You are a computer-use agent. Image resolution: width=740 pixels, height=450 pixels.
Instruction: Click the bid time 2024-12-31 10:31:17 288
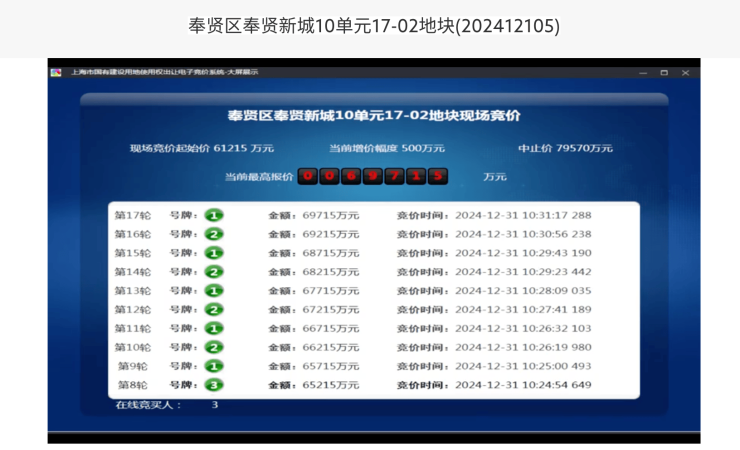click(523, 216)
